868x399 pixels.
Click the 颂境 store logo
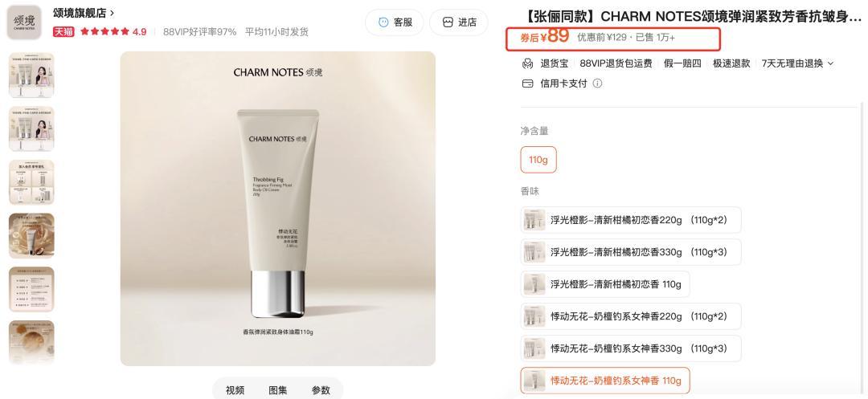point(24,22)
